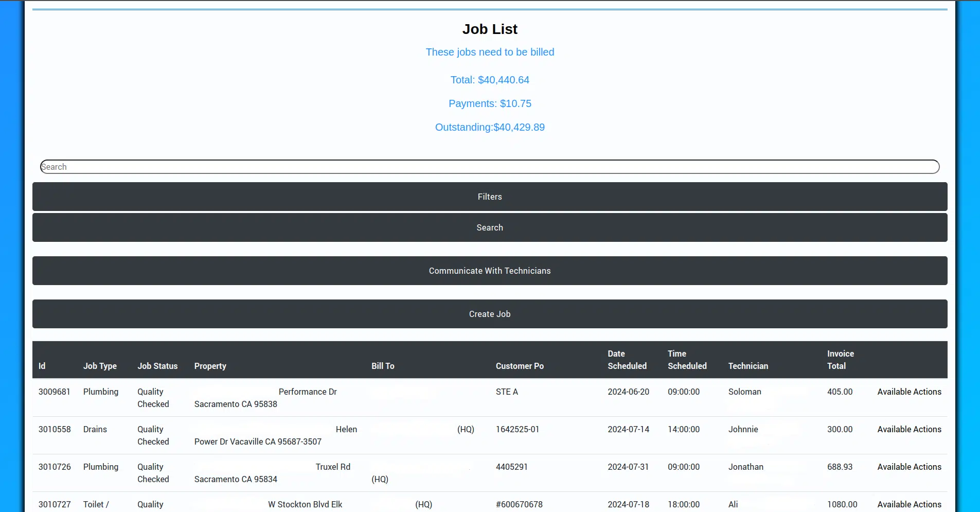Click the search input field
The image size is (980, 512).
[x=489, y=166]
